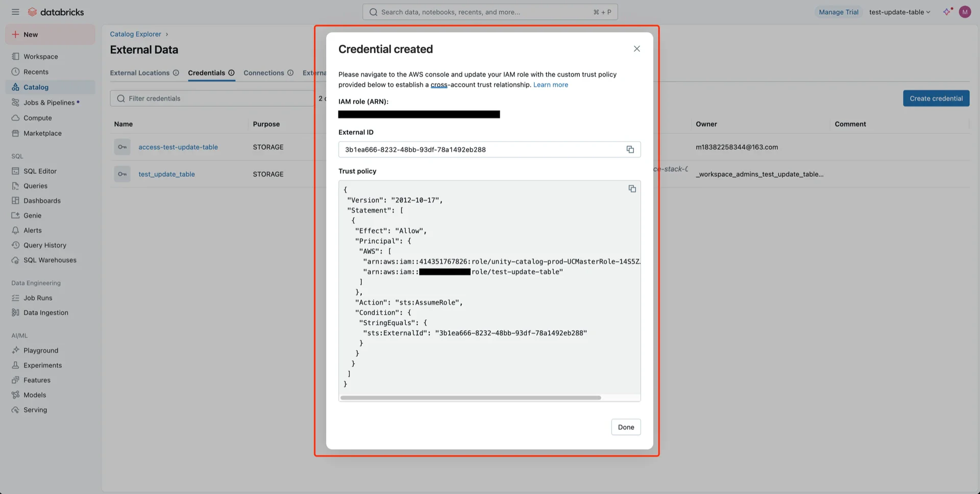The height and width of the screenshot is (494, 980).
Task: Click the Owner column header
Action: pyautogui.click(x=706, y=124)
